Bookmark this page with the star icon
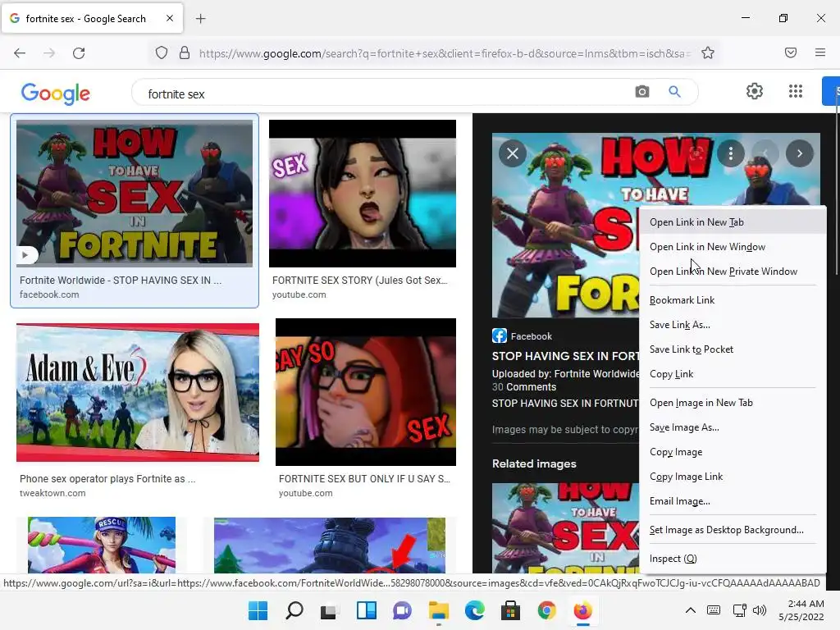The image size is (840, 630). 708,53
